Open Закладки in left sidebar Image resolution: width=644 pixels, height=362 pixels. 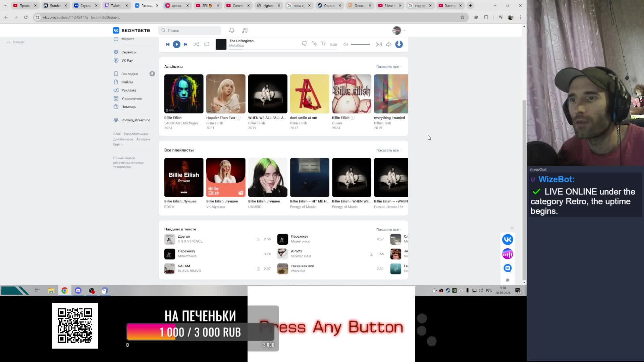point(129,74)
